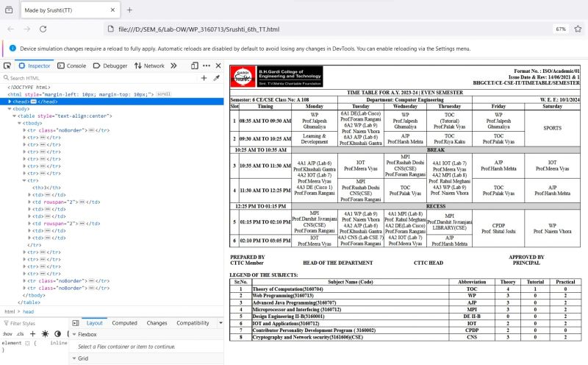Toggle the :hov pseudo-class panel
The width and height of the screenshot is (588, 365).
tap(8, 334)
